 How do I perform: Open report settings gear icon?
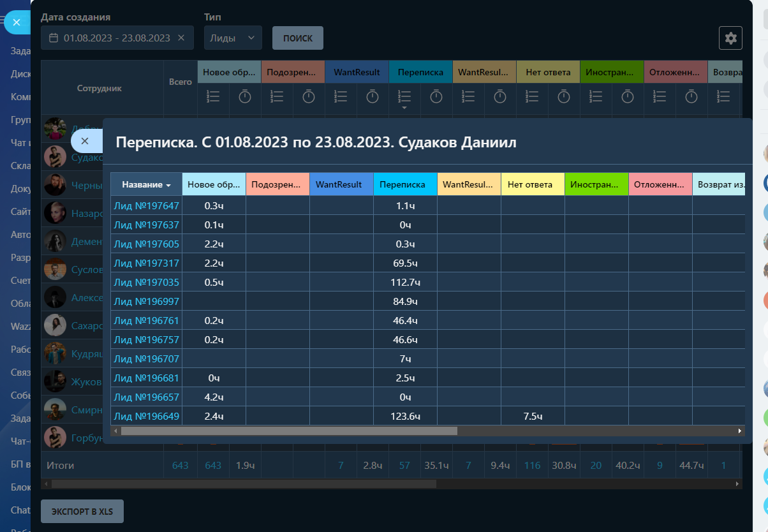point(730,38)
